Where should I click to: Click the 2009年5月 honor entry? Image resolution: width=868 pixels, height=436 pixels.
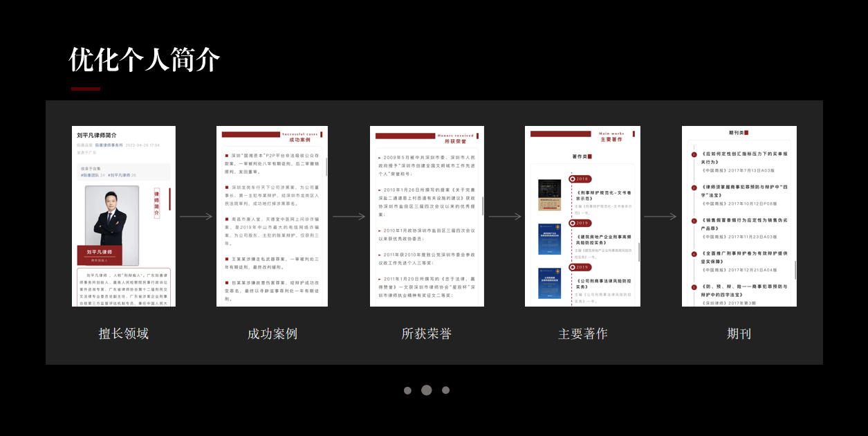point(427,166)
